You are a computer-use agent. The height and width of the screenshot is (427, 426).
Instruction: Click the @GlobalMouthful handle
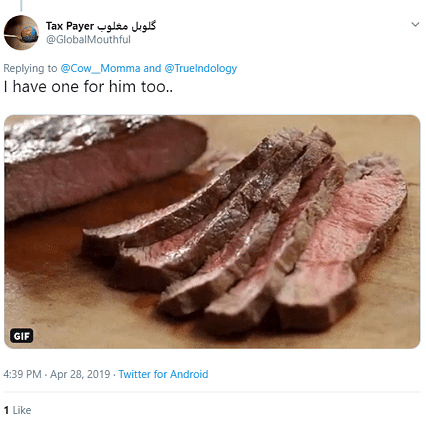pyautogui.click(x=88, y=40)
